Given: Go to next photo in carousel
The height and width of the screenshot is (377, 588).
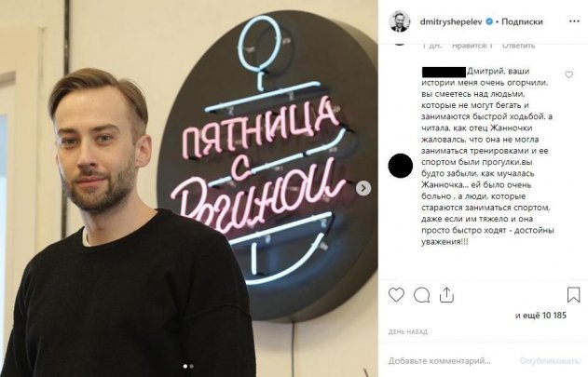Looking at the screenshot, I should [x=363, y=188].
